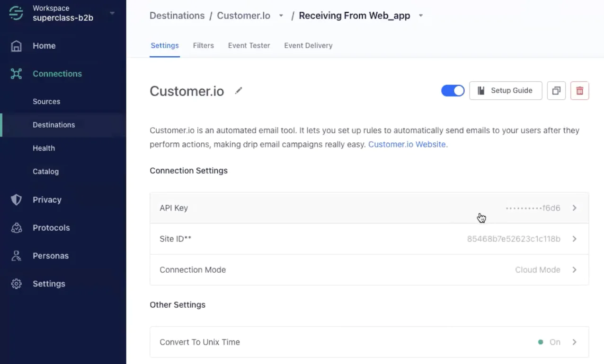Click the superclass-b2b workspace name
The width and height of the screenshot is (604, 364).
tap(63, 18)
